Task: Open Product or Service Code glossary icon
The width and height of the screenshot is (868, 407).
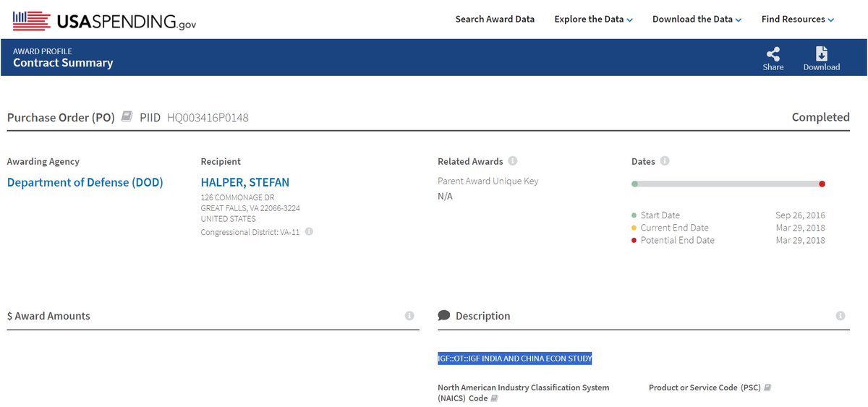Action: 767,387
